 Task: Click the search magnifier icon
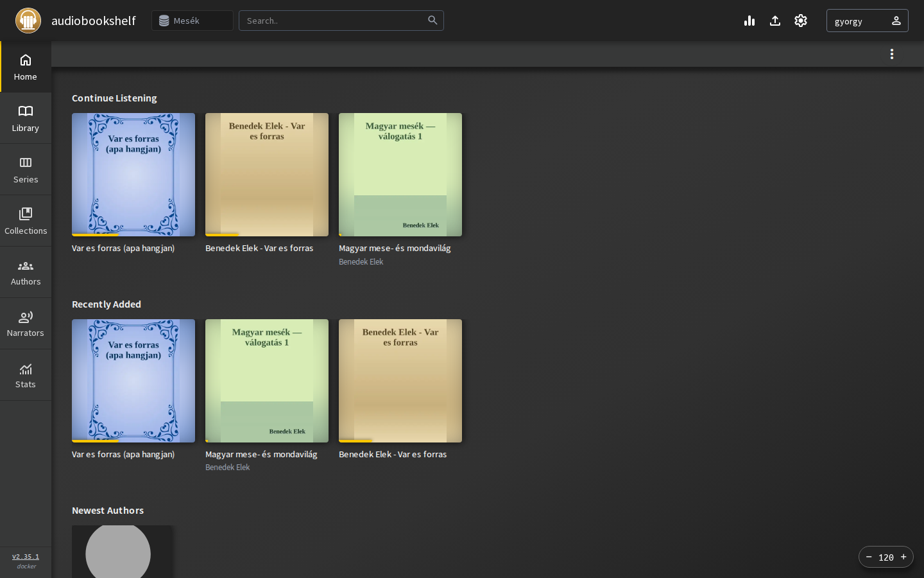[x=432, y=21]
